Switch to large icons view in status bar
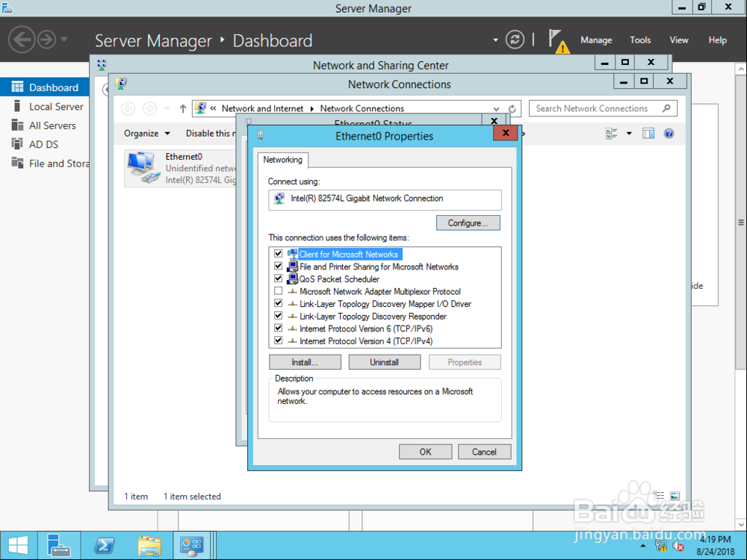Image resolution: width=747 pixels, height=560 pixels. 675,496
